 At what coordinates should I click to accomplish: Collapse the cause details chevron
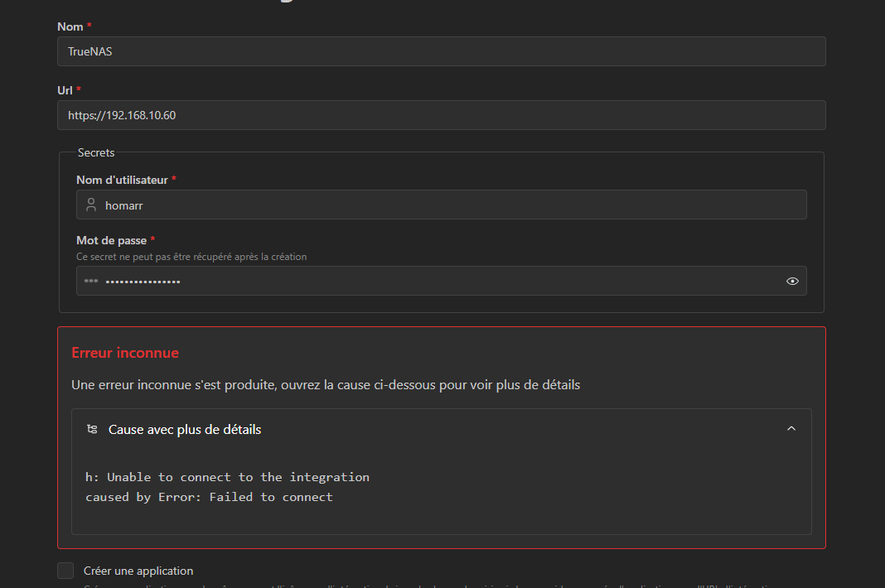791,429
